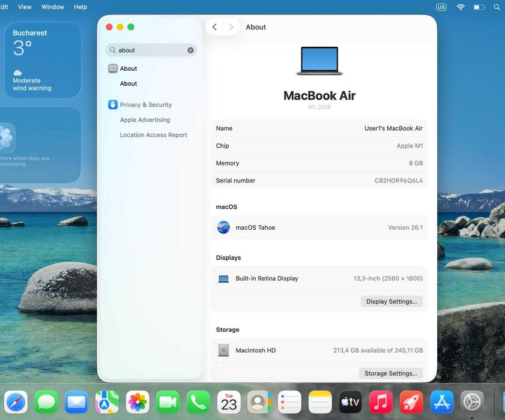Viewport: 505px width, 420px height.
Task: Open Safari from the Dock
Action: (16, 401)
